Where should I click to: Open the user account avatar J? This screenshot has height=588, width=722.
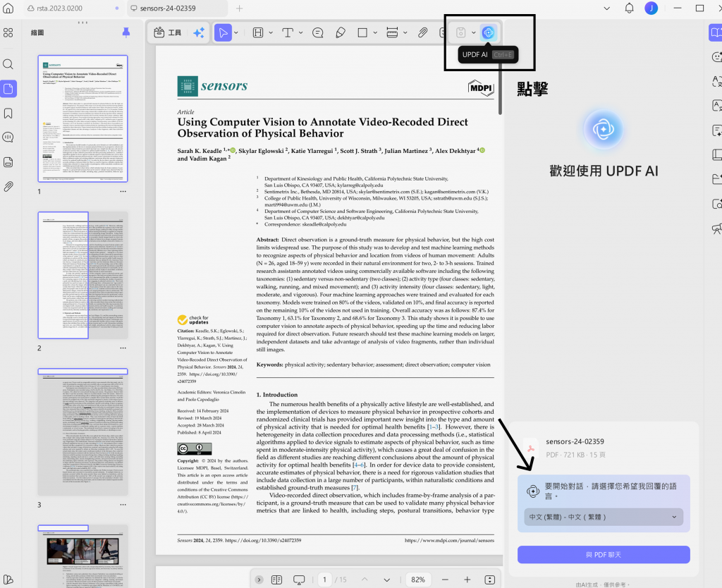pyautogui.click(x=651, y=8)
